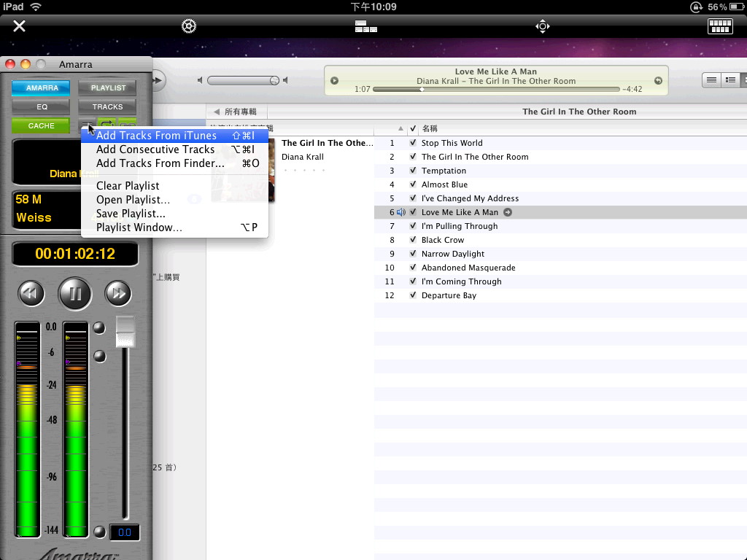Uncheck the Almost Blue track checkbox

pos(413,184)
